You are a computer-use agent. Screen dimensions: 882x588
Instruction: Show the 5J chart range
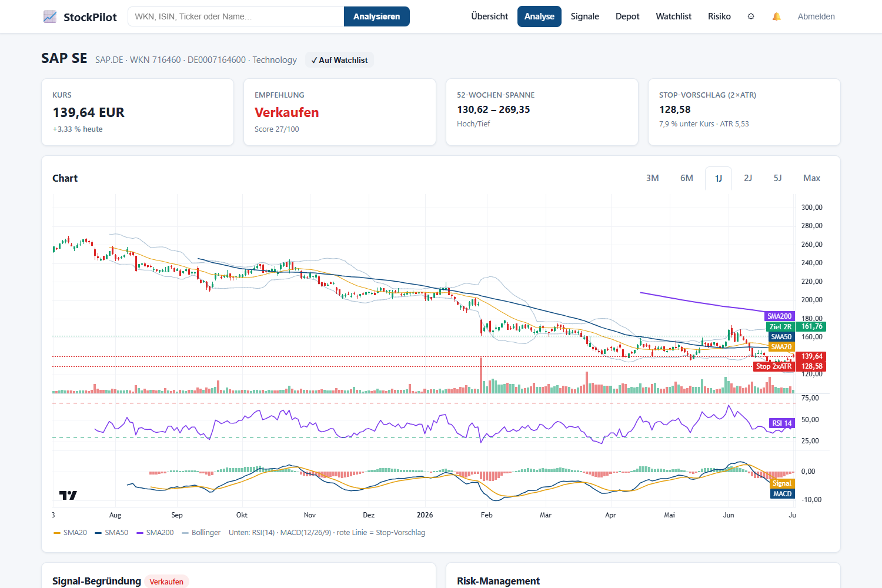(x=778, y=178)
